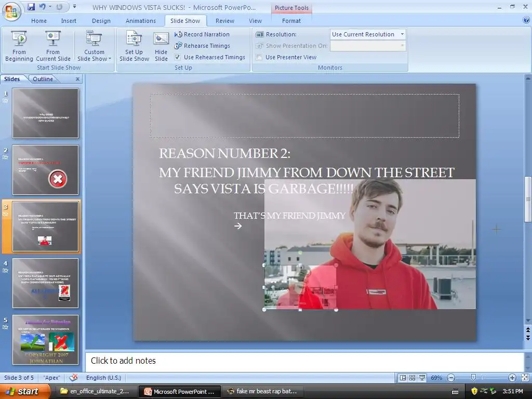This screenshot has width=532, height=399.
Task: Open the Custom Slide Show menu
Action: pyautogui.click(x=94, y=46)
